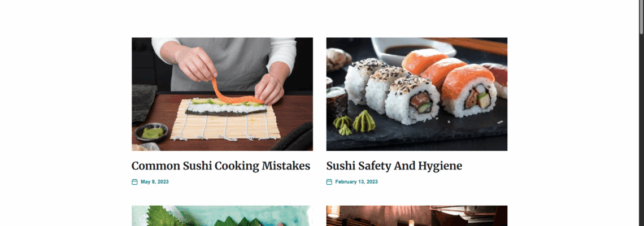Click the calendar icon beside May 8, 2023
Screen dimensions: 644x226
(x=134, y=181)
